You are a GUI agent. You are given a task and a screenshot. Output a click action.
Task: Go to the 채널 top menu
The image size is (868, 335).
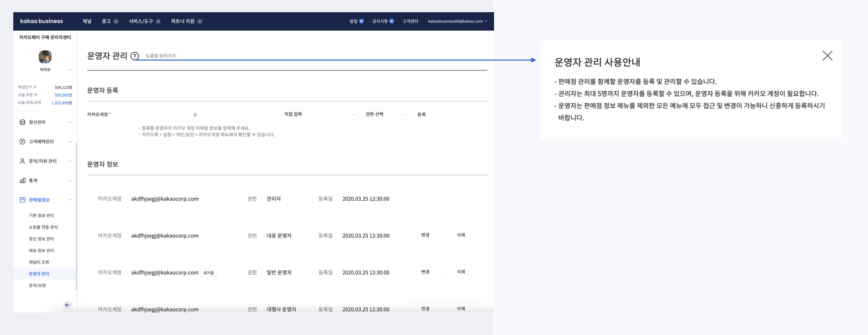(87, 21)
